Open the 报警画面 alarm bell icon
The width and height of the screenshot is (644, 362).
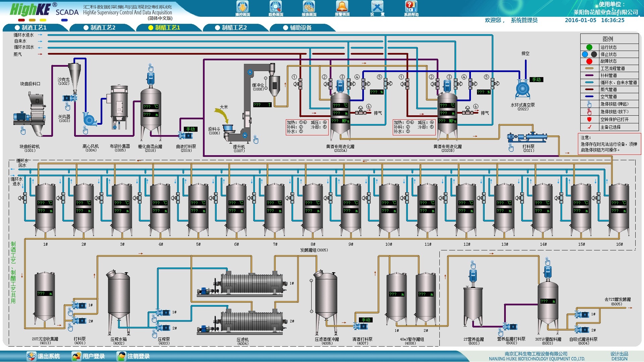342,8
